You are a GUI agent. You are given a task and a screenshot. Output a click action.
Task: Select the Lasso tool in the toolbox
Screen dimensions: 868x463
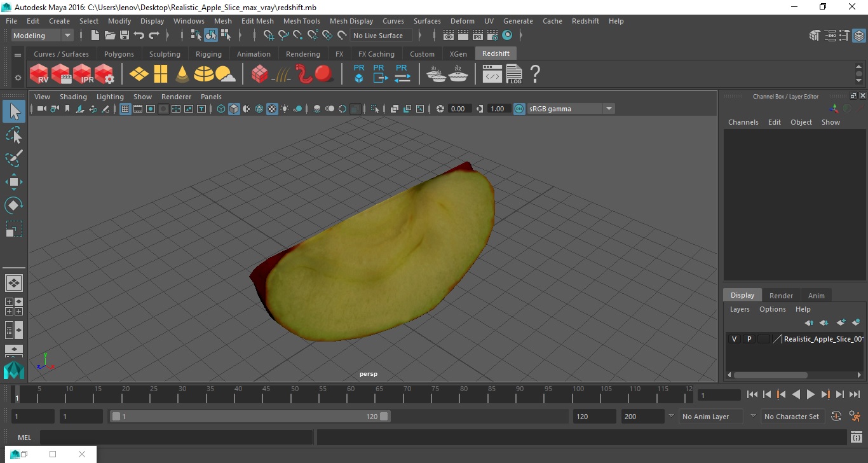[x=14, y=135]
